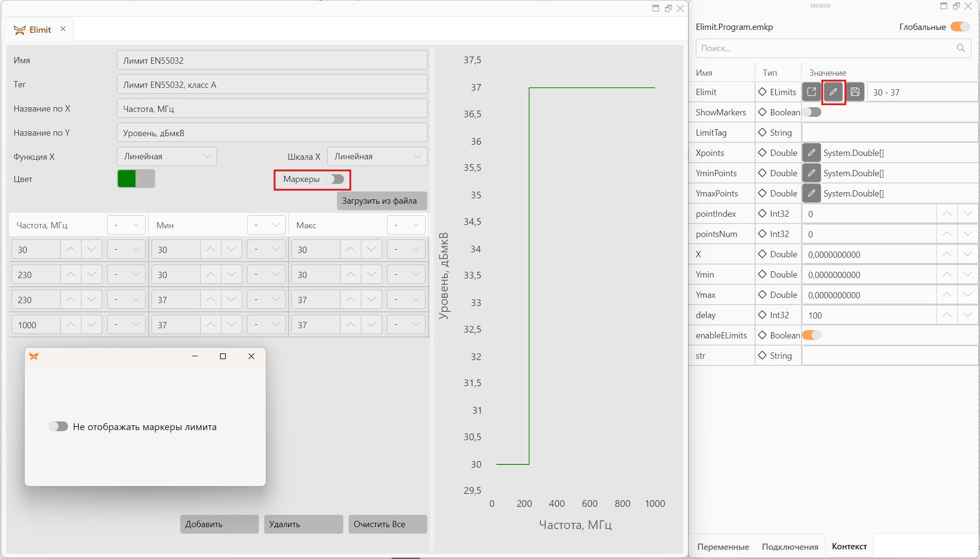
Task: Toggle Не отображать маркеры лимита switch
Action: 58,426
